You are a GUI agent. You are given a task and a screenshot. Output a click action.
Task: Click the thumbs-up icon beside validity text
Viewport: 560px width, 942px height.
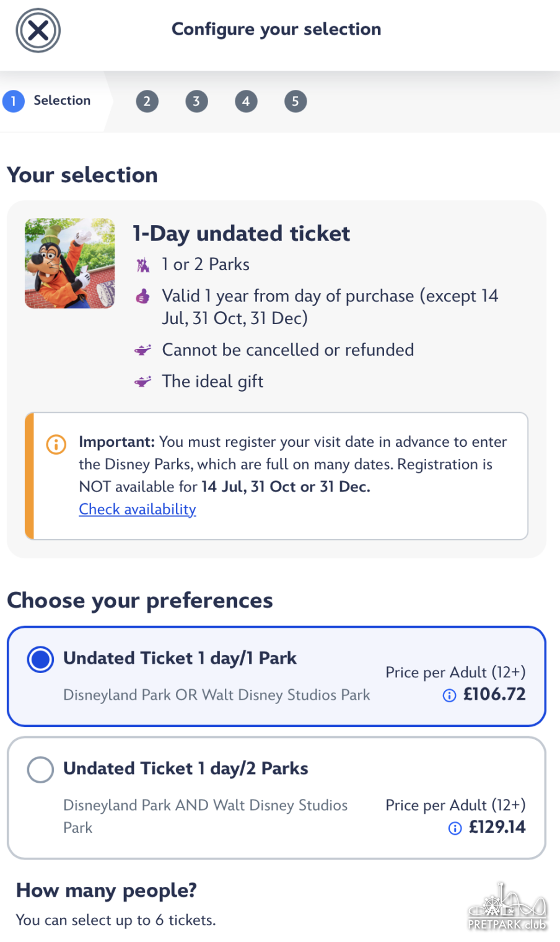(143, 296)
